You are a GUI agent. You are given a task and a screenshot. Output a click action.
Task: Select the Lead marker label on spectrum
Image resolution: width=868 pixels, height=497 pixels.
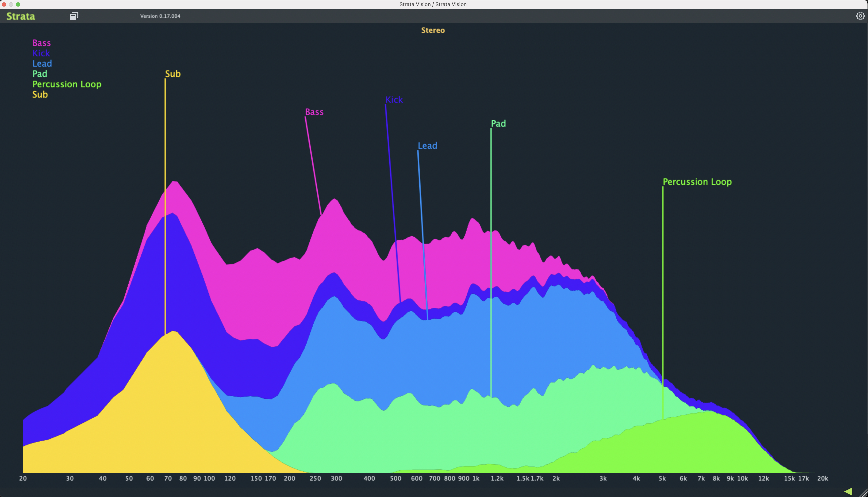point(427,146)
